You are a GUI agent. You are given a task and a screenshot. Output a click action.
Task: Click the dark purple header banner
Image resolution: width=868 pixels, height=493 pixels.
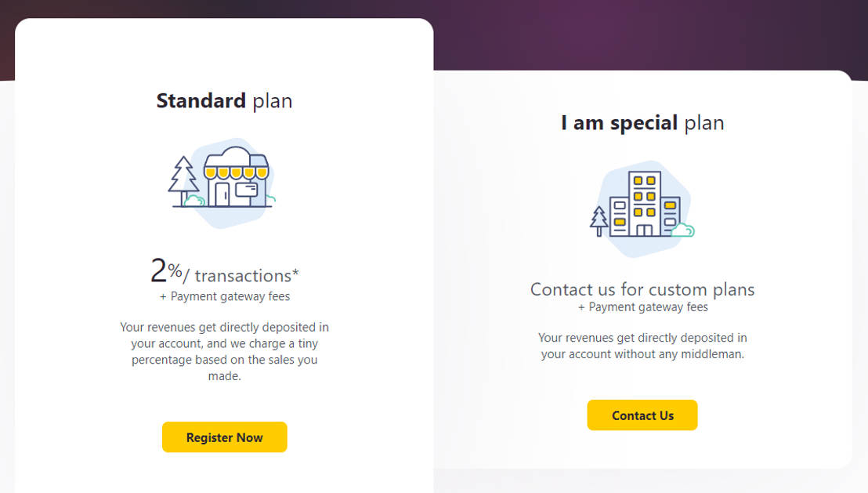coord(627,31)
